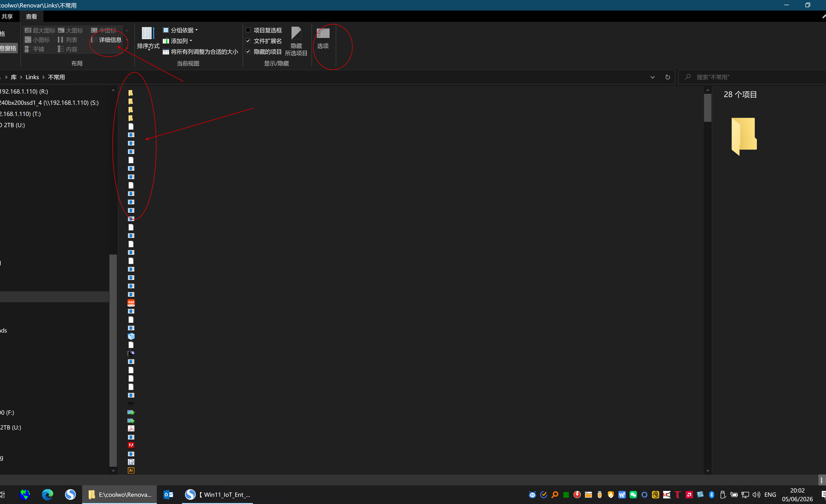Switch to the 查看 ribbon tab
826x504 pixels.
tap(31, 16)
